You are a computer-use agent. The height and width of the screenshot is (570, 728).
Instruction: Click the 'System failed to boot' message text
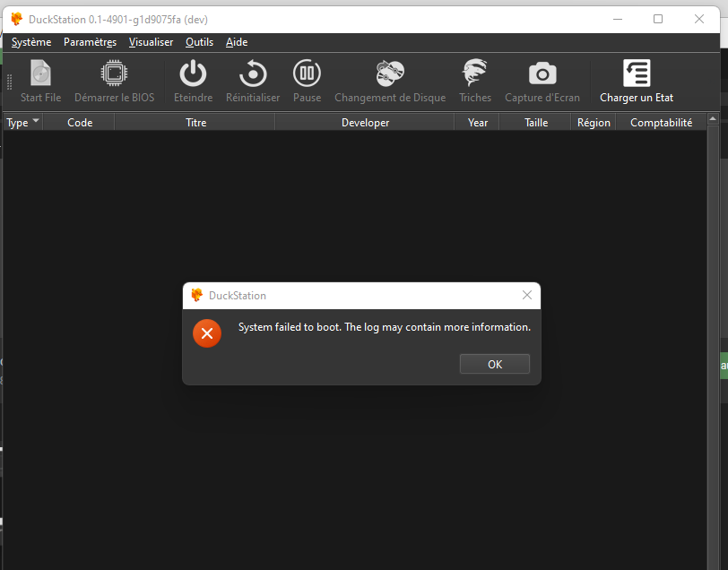pyautogui.click(x=385, y=327)
